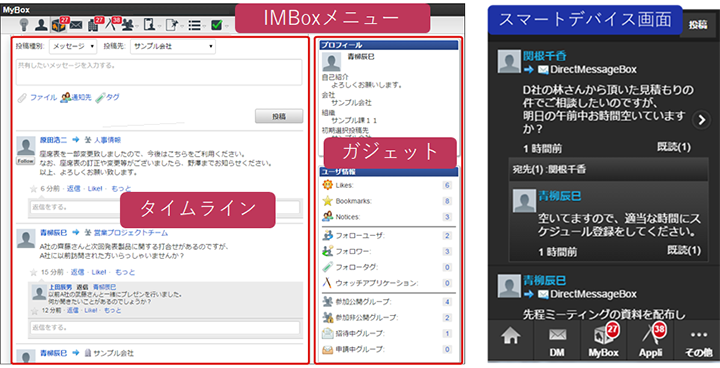
Task: Tap その他 tab on mobile bottom bar
Action: click(x=698, y=340)
